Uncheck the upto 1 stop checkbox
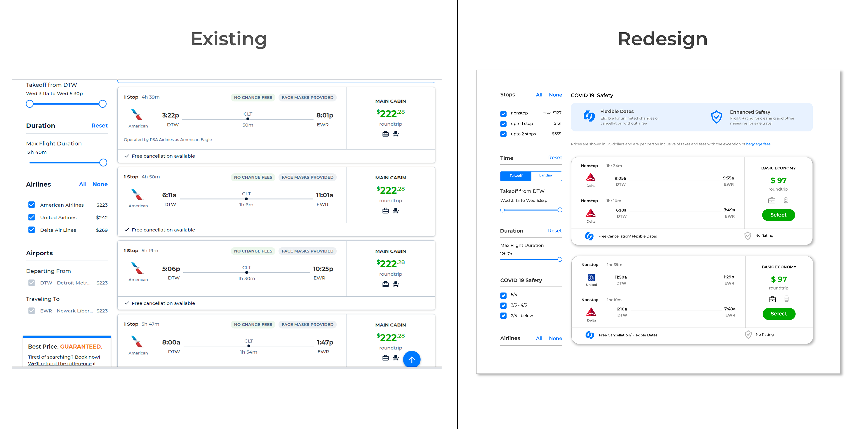868x429 pixels. tap(503, 124)
